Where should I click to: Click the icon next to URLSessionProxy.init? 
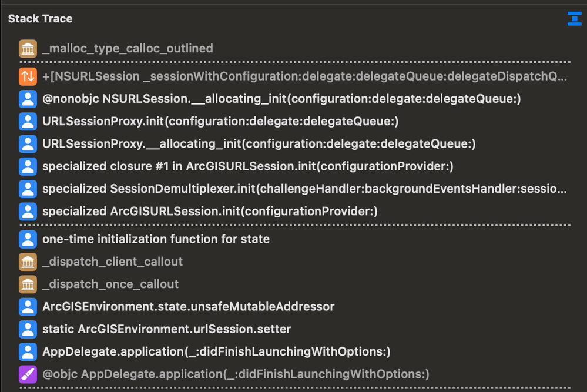pos(28,122)
